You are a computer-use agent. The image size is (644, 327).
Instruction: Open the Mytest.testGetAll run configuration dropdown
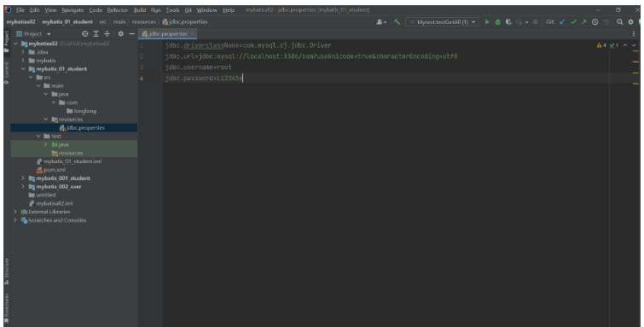pyautogui.click(x=443, y=22)
